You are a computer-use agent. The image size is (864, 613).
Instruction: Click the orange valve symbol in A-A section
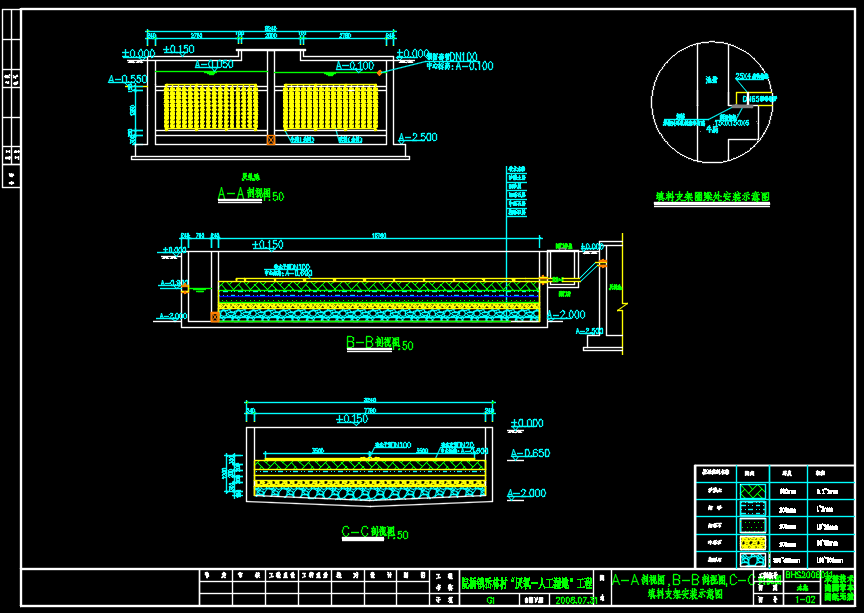[x=271, y=140]
